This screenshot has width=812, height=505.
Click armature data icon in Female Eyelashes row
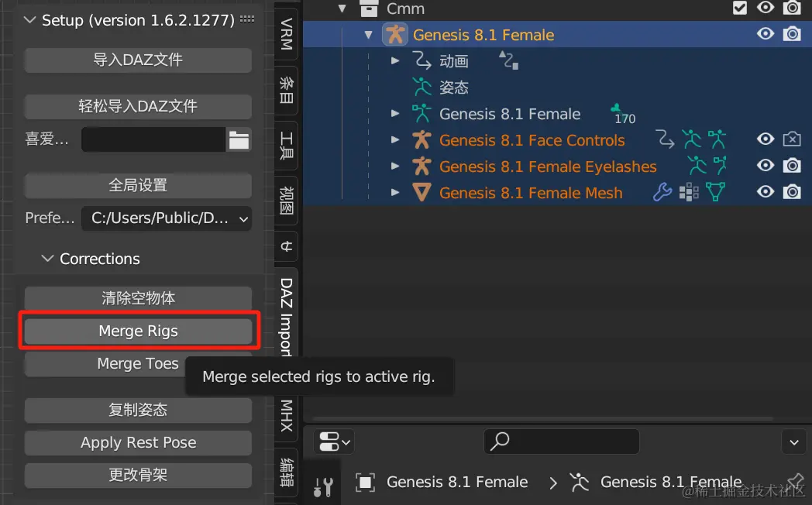tap(720, 166)
